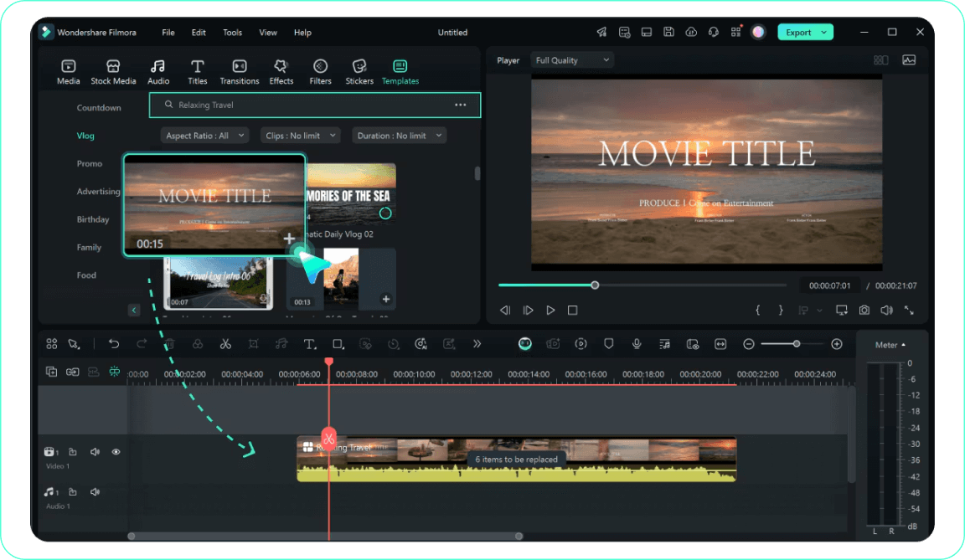Expand the Export options arrow

(x=824, y=33)
